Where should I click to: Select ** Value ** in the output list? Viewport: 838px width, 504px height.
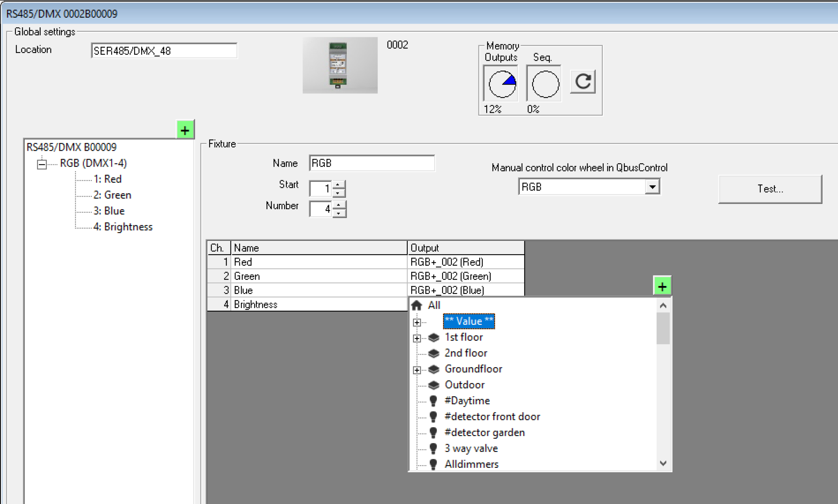(469, 321)
